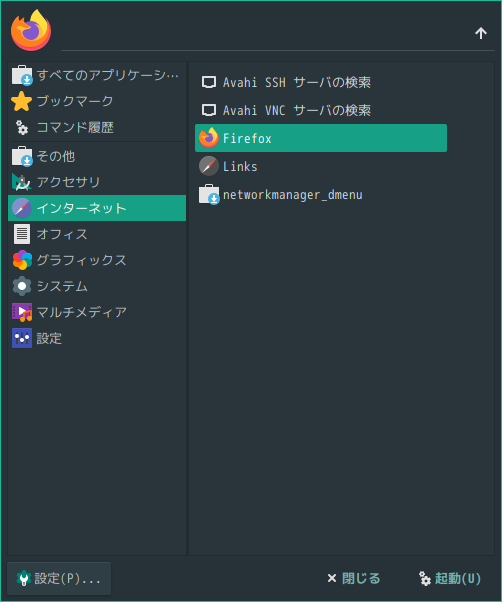Screen dimensions: 502x602
Task: Select Avahi SSH サーバの検索 entry
Action: pos(321,82)
